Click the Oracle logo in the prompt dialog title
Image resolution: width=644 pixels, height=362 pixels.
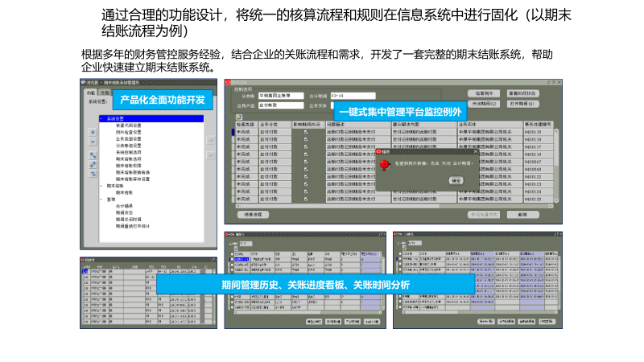tap(379, 151)
